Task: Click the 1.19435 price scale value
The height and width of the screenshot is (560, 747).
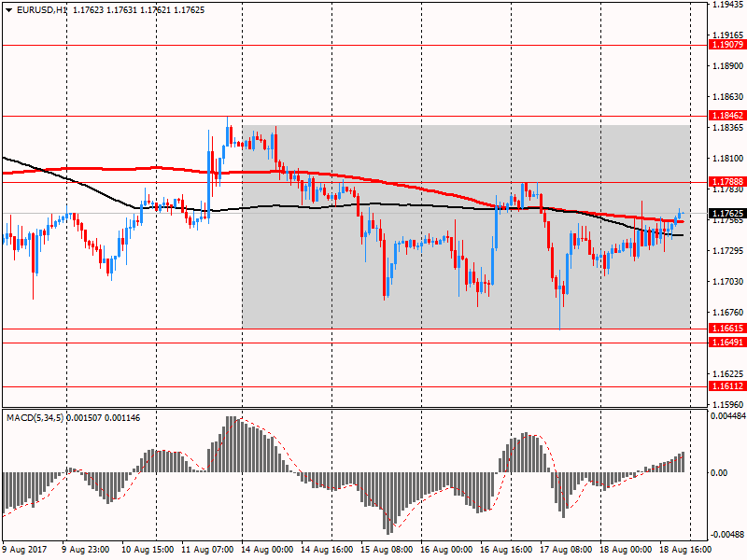Action: click(728, 5)
